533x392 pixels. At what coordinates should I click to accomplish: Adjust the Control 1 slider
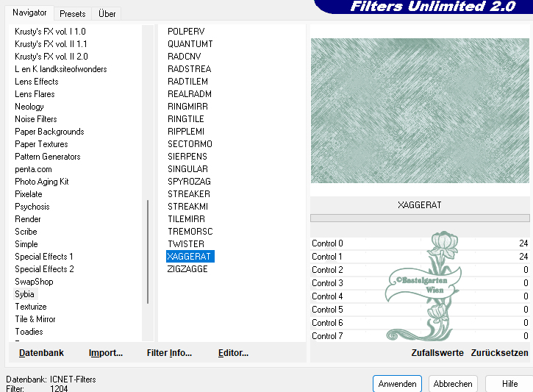pyautogui.click(x=420, y=257)
